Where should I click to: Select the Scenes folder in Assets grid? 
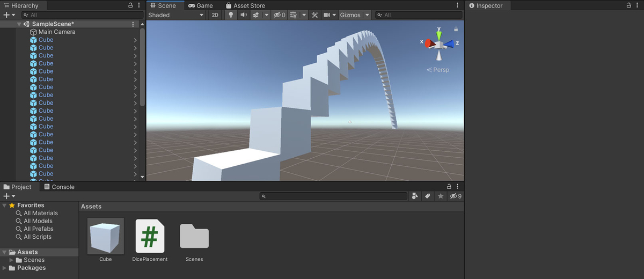pos(194,236)
